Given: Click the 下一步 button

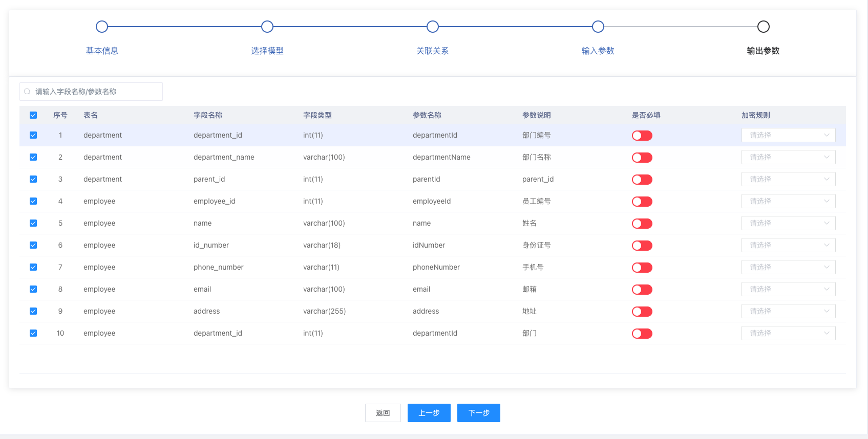Looking at the screenshot, I should click(479, 413).
